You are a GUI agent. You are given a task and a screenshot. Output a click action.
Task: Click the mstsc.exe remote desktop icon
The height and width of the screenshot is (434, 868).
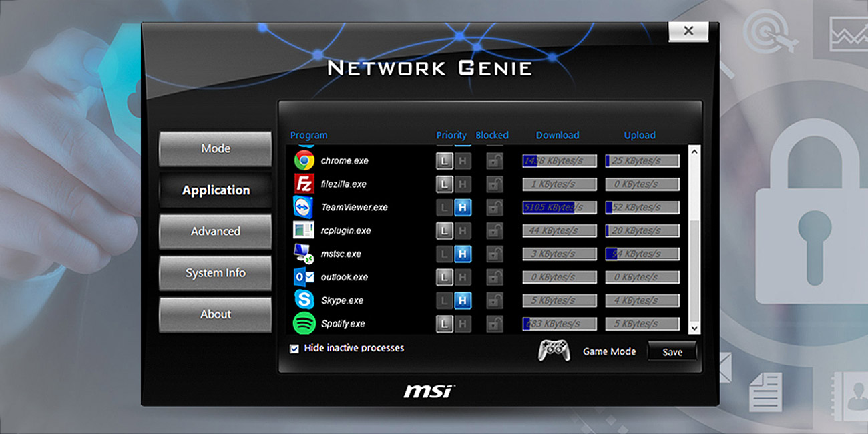(x=304, y=254)
